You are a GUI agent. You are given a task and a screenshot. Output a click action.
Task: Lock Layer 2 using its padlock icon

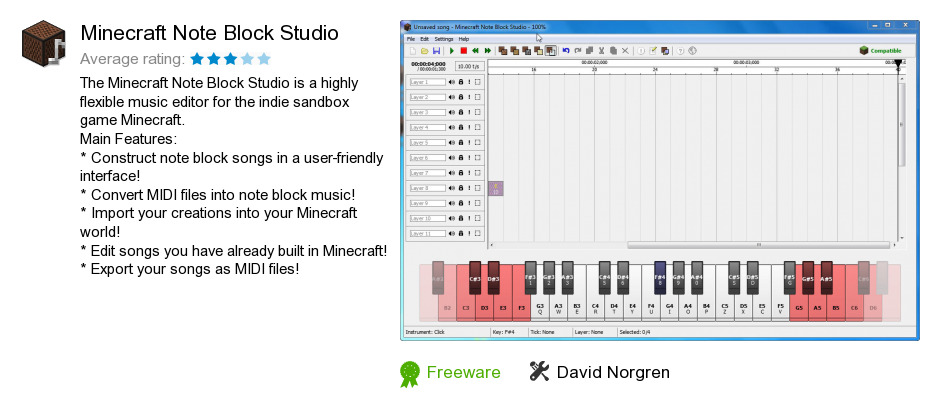[460, 97]
